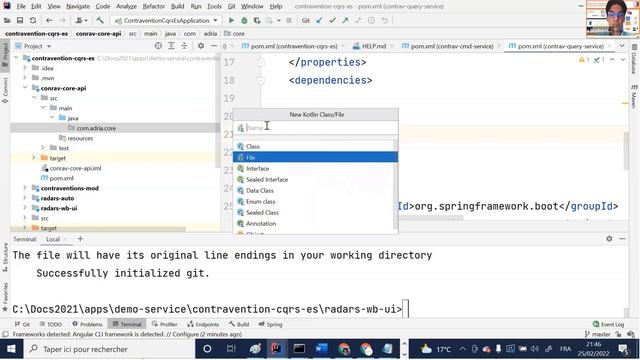640x360 pixels.
Task: Build project with the hammer icon
Action: pos(100,20)
